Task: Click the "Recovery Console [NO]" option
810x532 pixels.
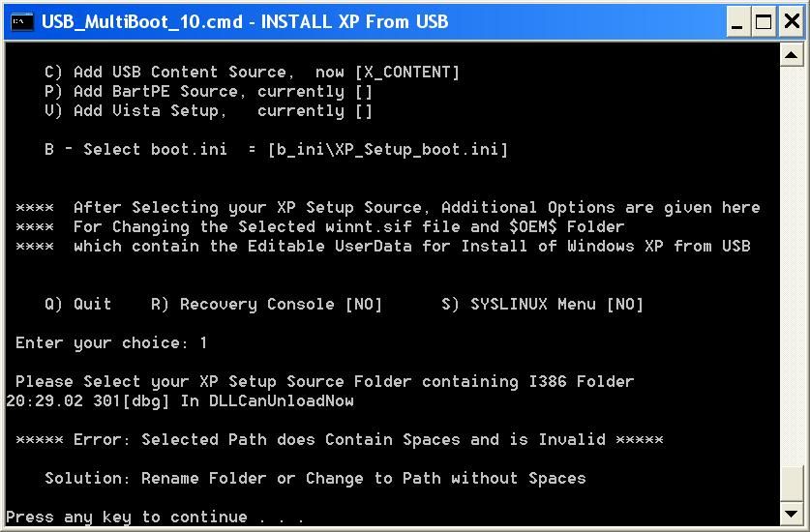Action: coord(267,305)
